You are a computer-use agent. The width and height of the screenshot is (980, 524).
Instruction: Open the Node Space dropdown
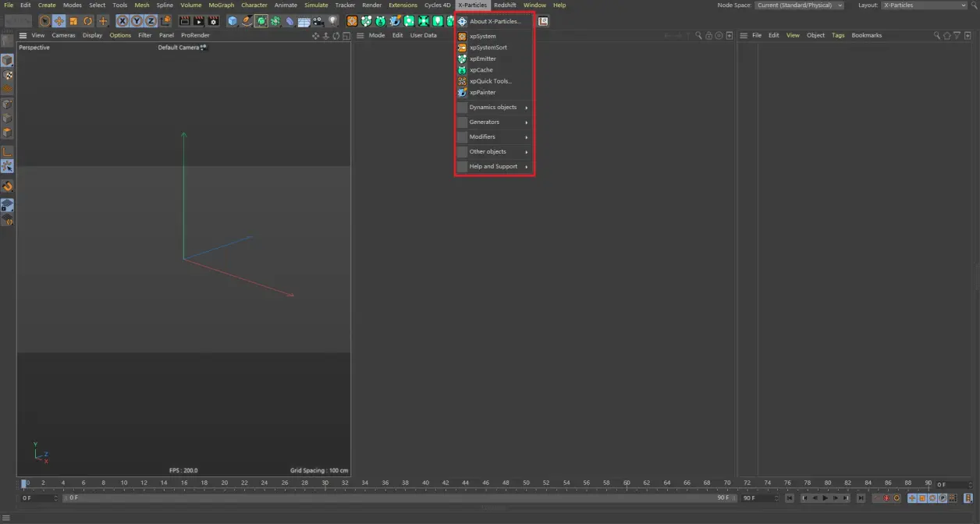pos(798,5)
